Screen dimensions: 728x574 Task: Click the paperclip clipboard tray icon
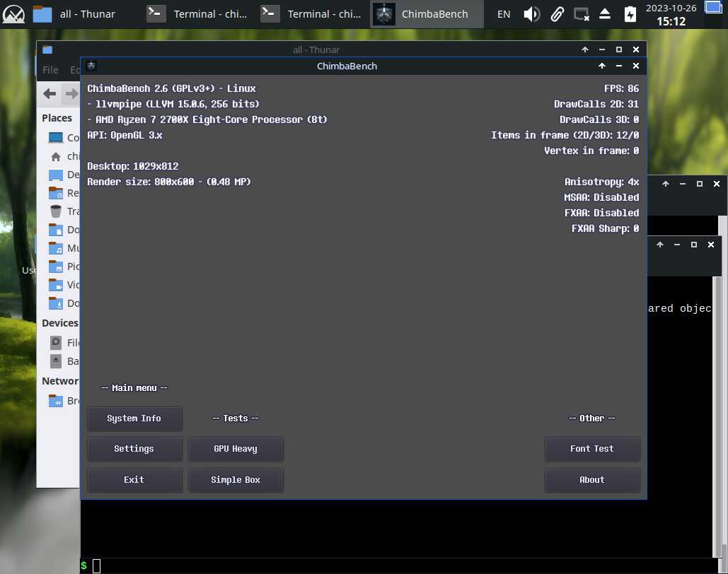pos(557,14)
